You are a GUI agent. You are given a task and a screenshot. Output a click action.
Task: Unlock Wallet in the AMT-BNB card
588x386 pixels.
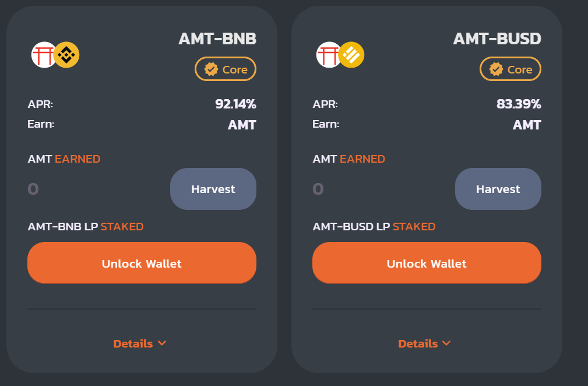coord(142,264)
